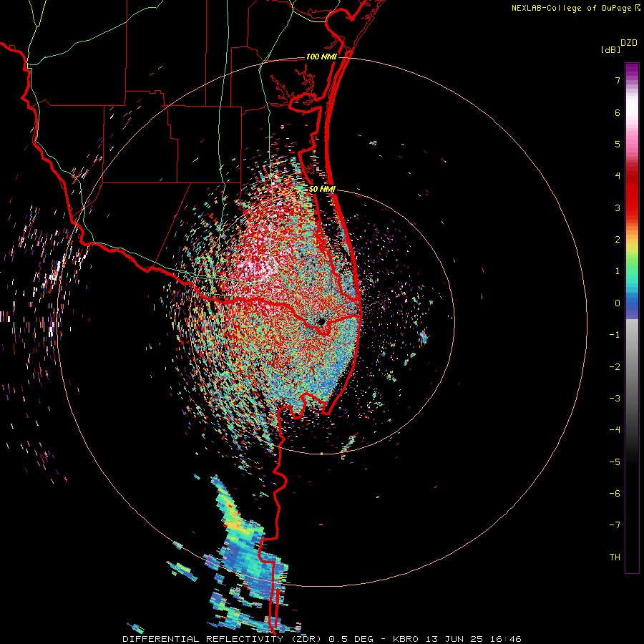This screenshot has width=644, height=644.
Task: Click the Differential Reflectivity product caption
Action: coord(322,639)
